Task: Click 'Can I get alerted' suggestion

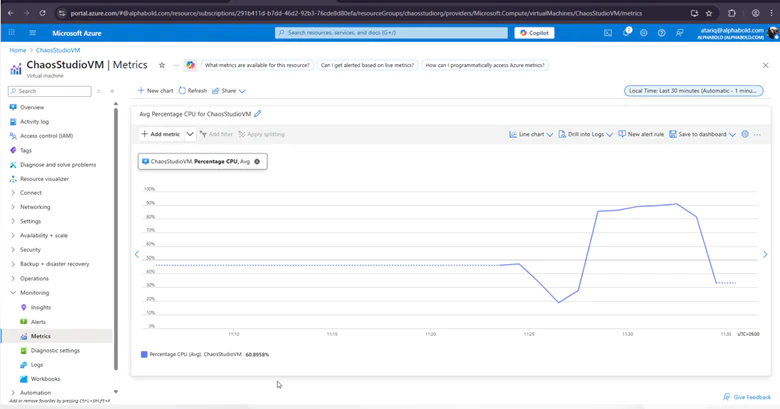Action: point(367,65)
